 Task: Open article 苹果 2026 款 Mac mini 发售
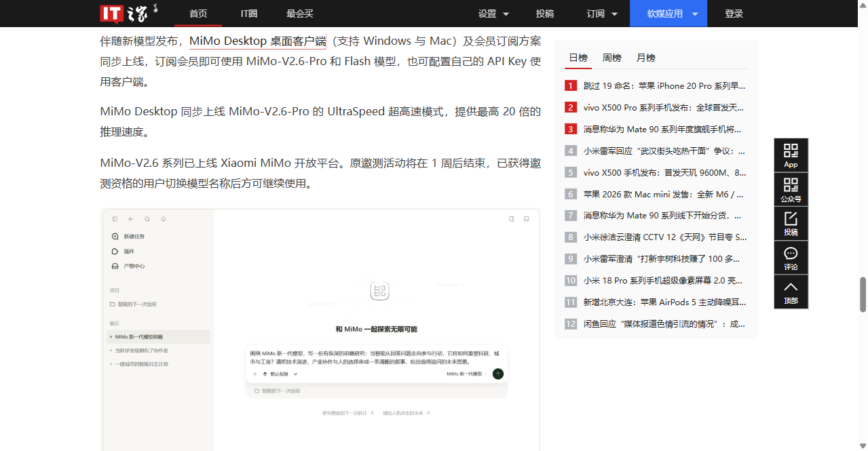pyautogui.click(x=664, y=195)
